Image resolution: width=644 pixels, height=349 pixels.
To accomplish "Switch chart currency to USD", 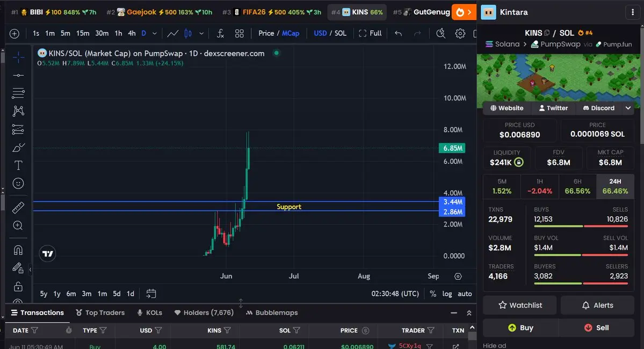I will [320, 33].
